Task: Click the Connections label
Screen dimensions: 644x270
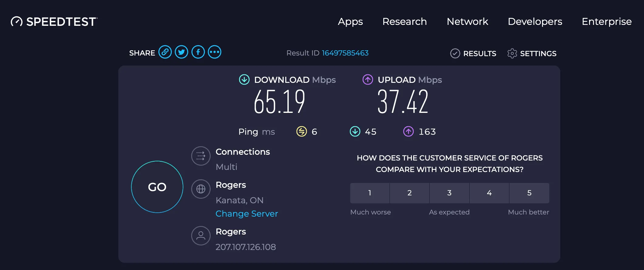Action: coord(243,152)
